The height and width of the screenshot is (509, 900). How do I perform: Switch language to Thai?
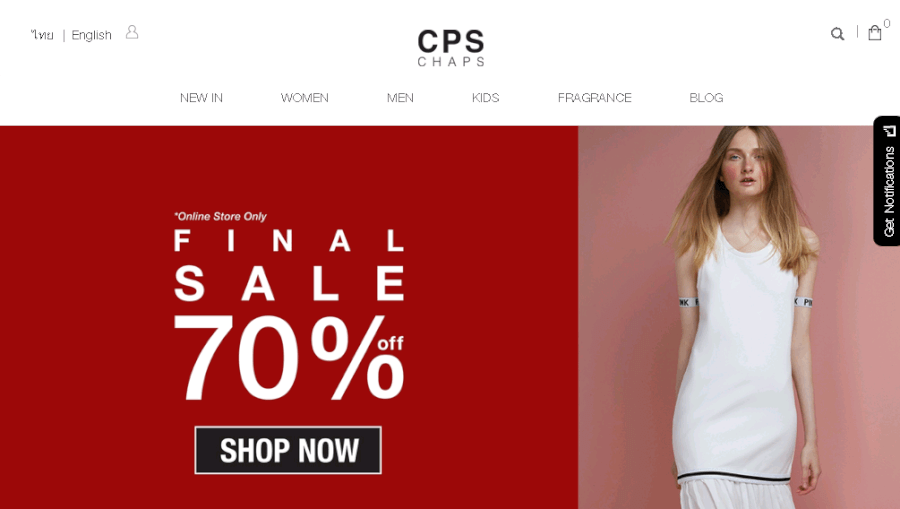tap(42, 35)
